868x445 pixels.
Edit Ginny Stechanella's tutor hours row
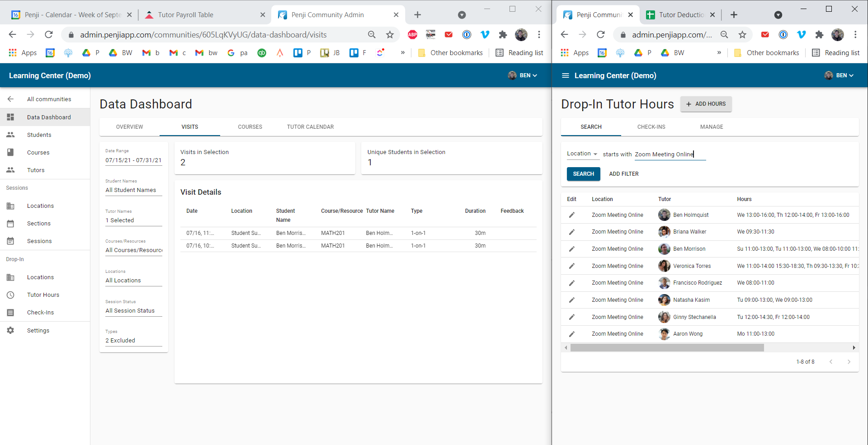[x=571, y=317]
